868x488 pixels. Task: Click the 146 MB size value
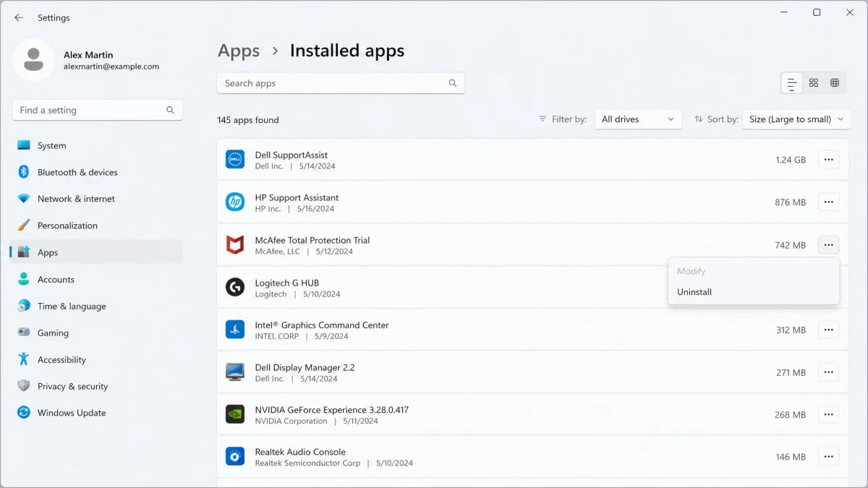click(791, 457)
